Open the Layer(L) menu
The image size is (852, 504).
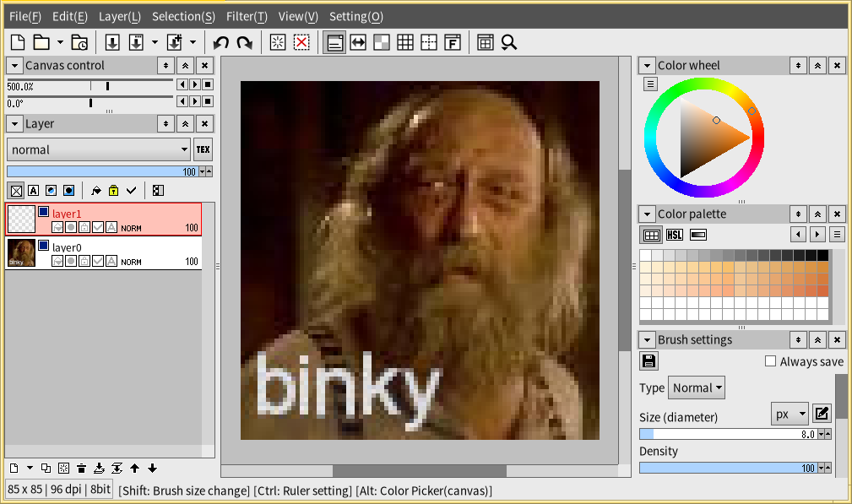tap(120, 16)
